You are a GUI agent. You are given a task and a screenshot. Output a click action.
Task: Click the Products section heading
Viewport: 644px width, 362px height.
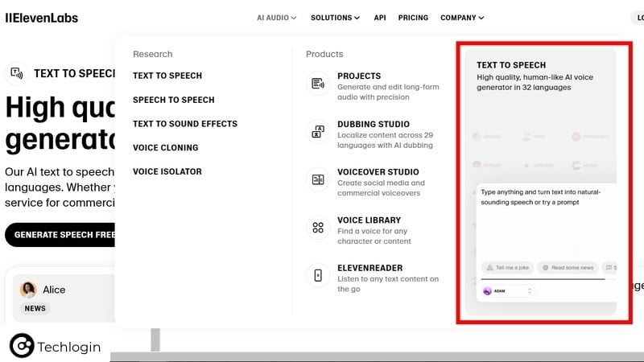coord(324,54)
